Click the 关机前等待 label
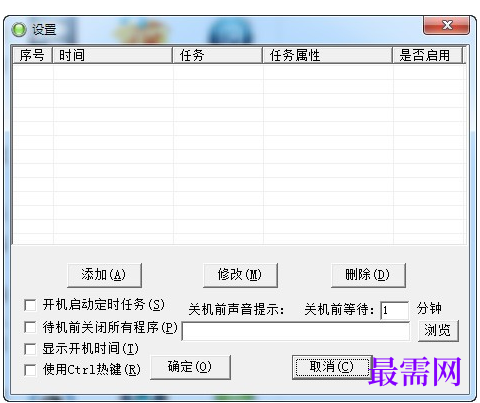Viewport: 480px width, 403px height. 339,310
